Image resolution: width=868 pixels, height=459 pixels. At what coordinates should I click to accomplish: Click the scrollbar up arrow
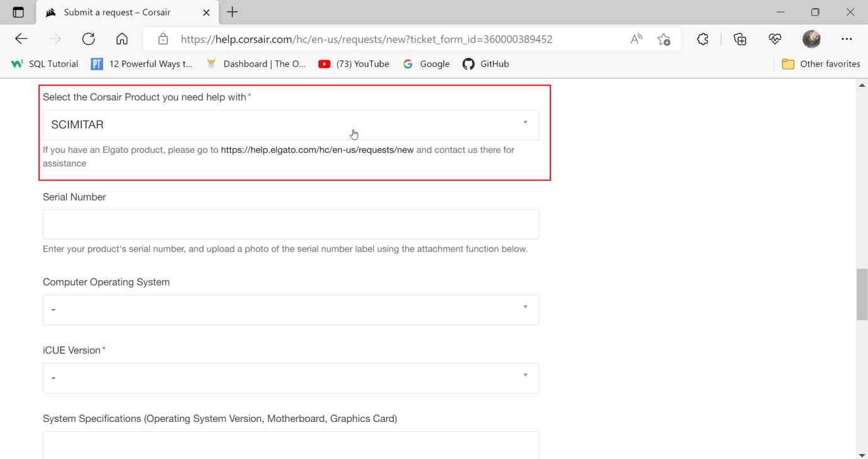tap(862, 85)
